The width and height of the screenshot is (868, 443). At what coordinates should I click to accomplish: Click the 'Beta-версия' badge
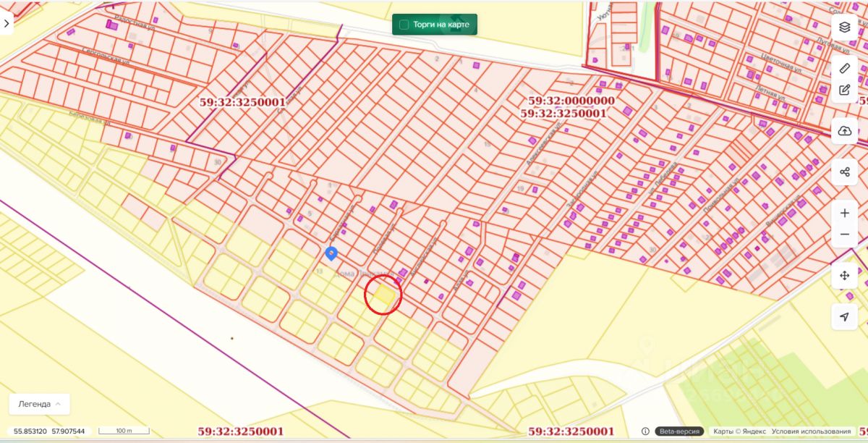pos(679,431)
